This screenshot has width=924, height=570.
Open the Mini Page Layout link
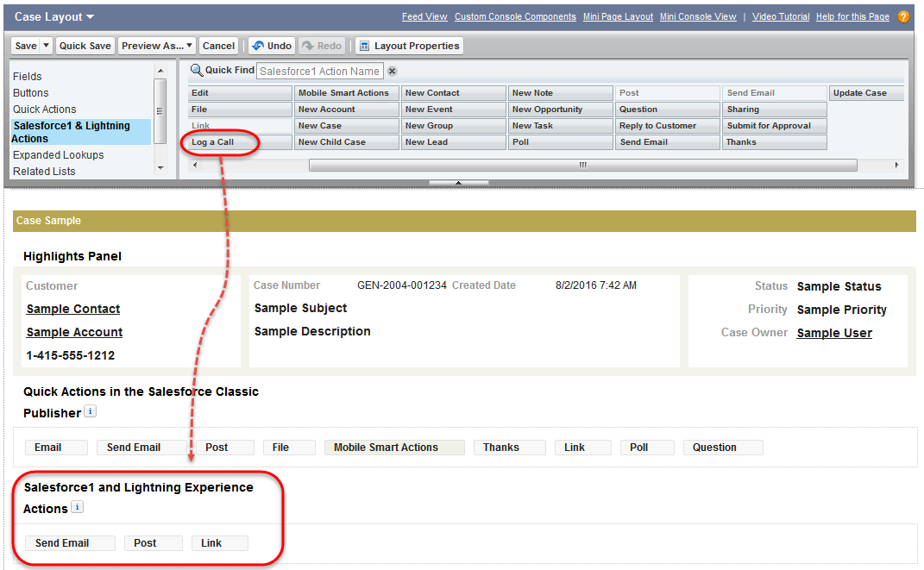tap(619, 17)
